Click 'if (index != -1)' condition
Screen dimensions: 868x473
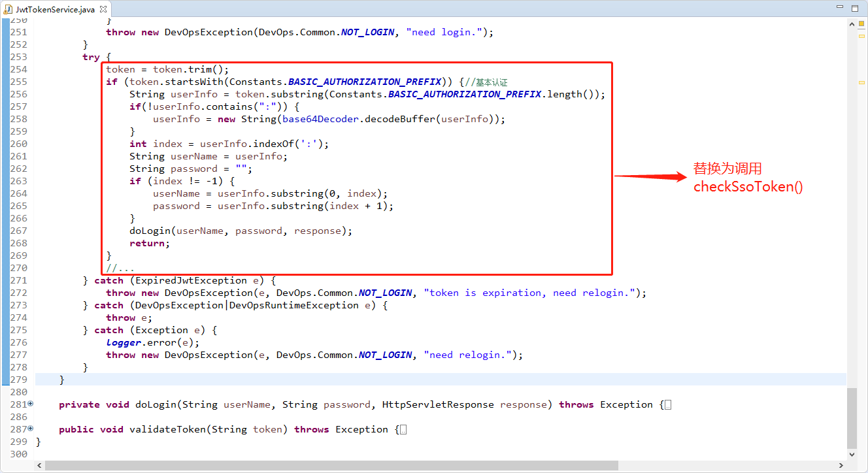[x=176, y=181]
